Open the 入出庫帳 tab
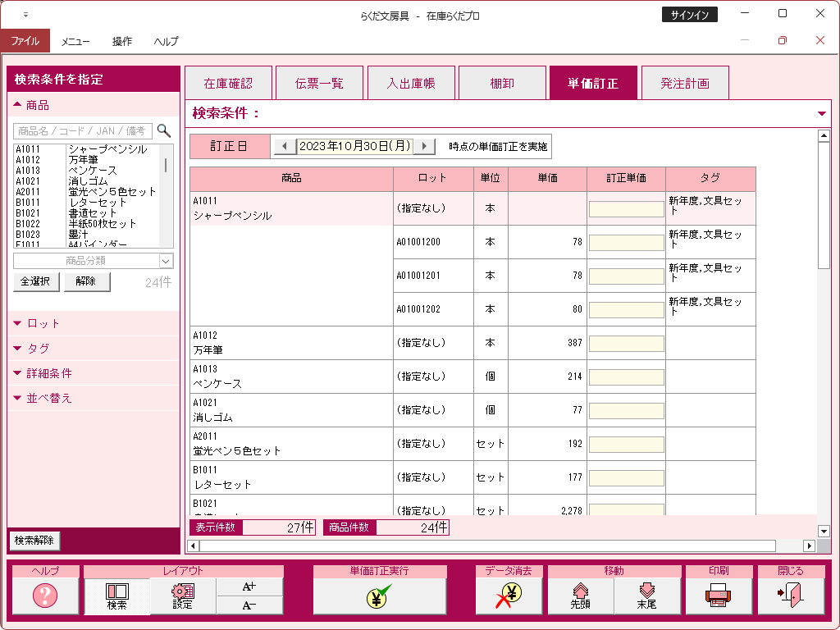Viewport: 840px width, 630px height. [411, 83]
